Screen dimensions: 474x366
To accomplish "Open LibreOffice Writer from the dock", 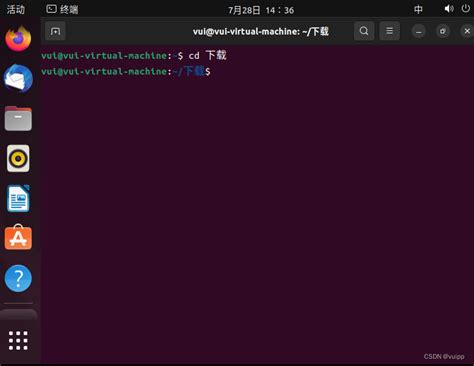I will click(x=18, y=198).
